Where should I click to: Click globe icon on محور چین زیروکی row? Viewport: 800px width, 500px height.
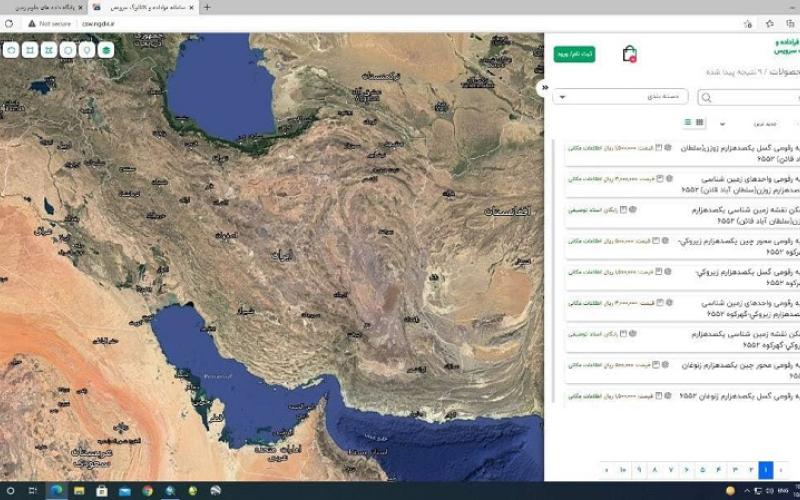pyautogui.click(x=665, y=240)
